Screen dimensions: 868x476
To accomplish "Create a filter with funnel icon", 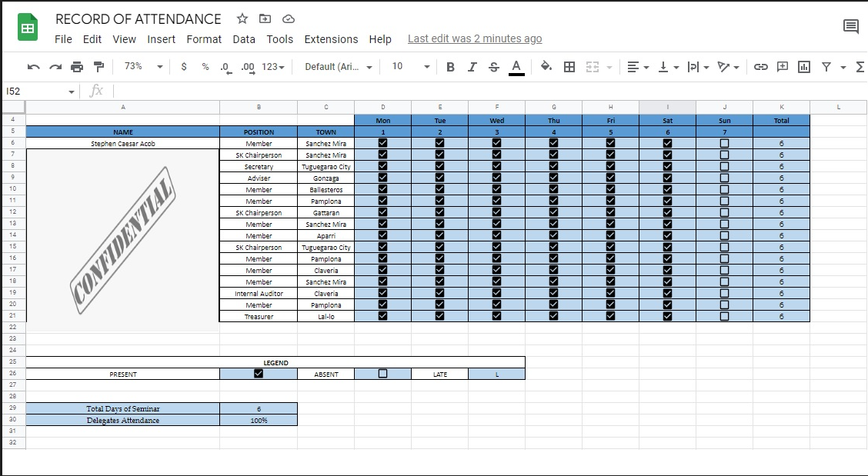I will [826, 67].
